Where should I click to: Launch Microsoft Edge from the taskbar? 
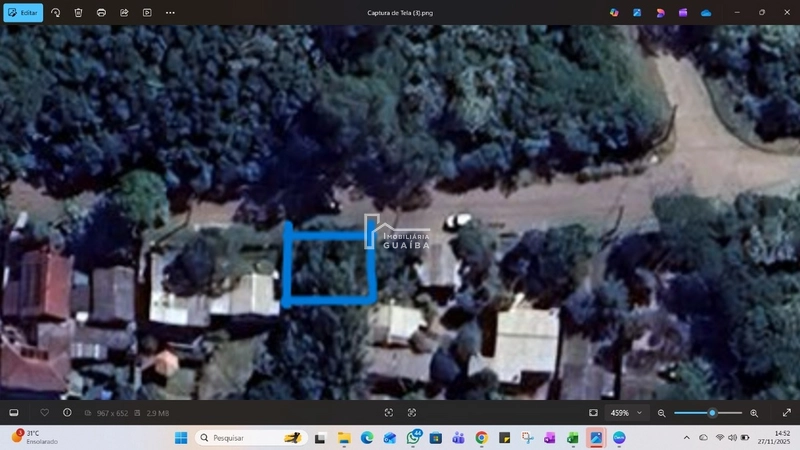click(367, 438)
